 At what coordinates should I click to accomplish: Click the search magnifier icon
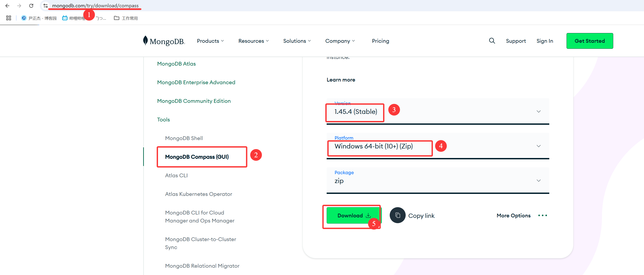click(492, 41)
